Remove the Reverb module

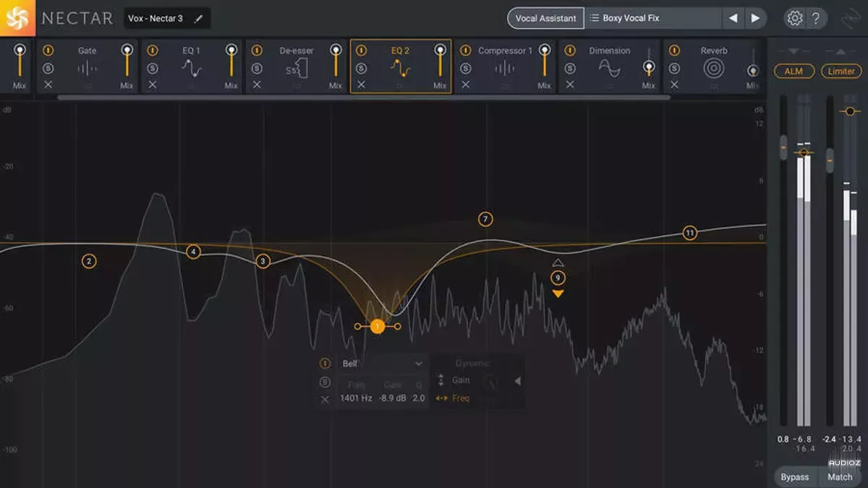674,85
